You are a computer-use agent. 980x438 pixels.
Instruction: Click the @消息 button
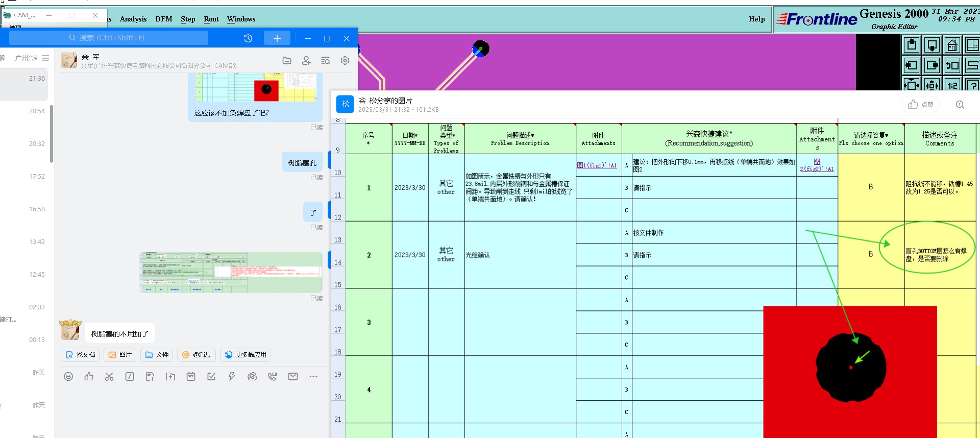(x=197, y=354)
